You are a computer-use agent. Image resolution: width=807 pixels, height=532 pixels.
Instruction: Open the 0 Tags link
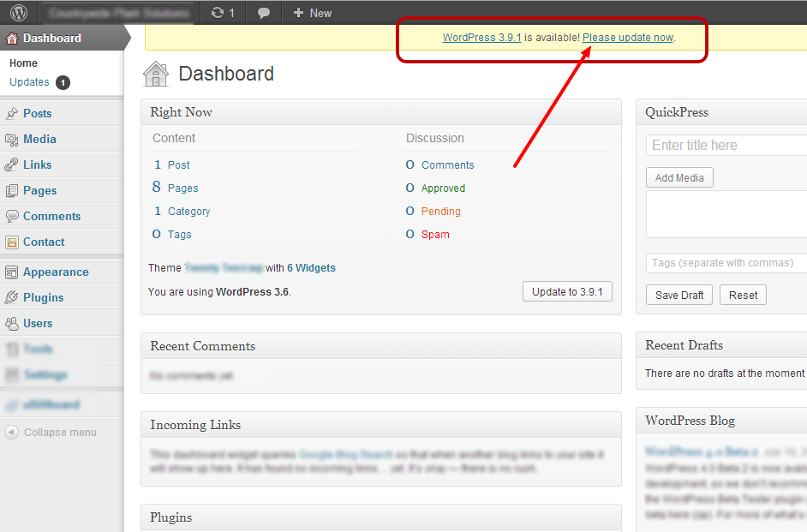[x=172, y=234]
